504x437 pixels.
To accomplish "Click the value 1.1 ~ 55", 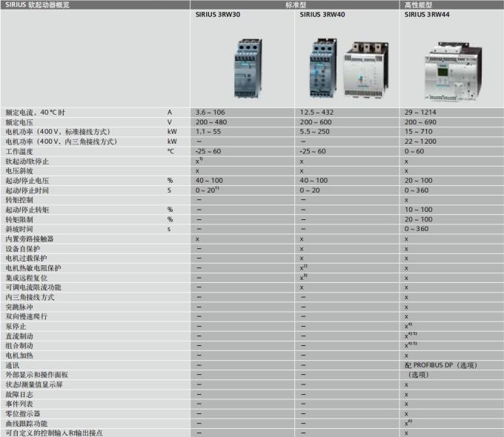I will pyautogui.click(x=208, y=132).
